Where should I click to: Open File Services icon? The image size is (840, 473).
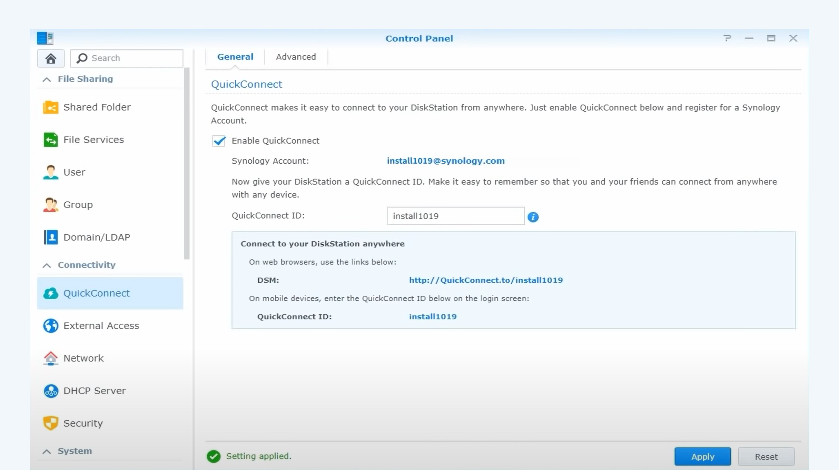click(x=51, y=140)
